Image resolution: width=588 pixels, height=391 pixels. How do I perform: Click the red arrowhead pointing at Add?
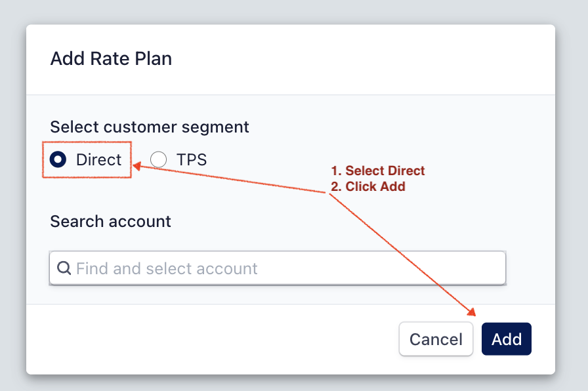471,310
